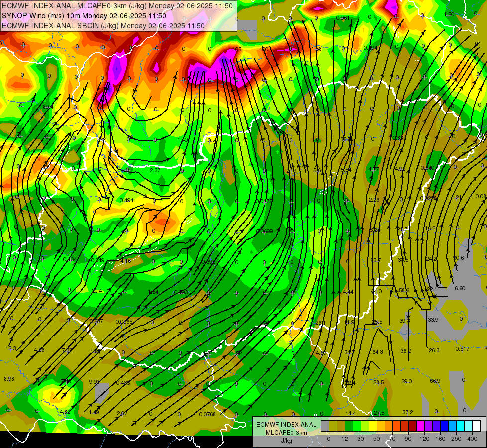Screen dimensions: 487x448
Task: Click the map value 4.26
Action: coord(39,350)
